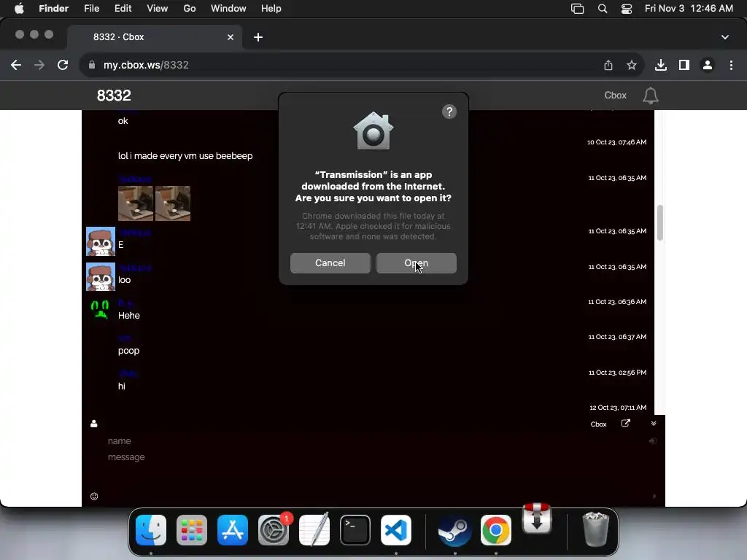This screenshot has height=560, width=747.
Task: Open the Help menu
Action: (271, 9)
